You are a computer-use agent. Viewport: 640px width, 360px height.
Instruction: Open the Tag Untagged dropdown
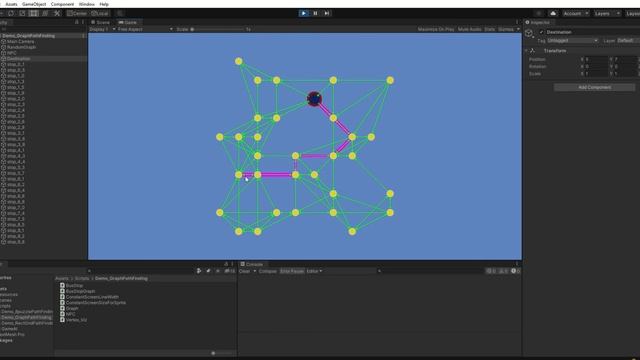click(572, 40)
